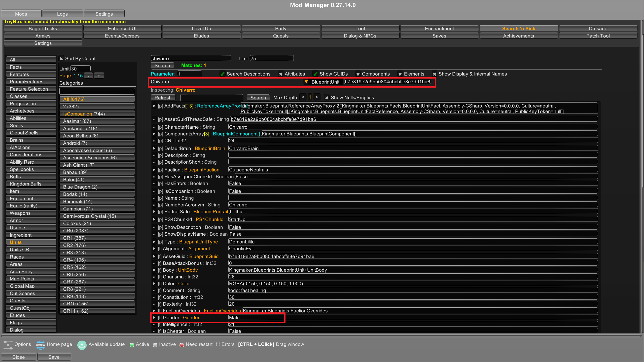
Task: Toggle Sort By Count checkbox
Action: 61,59
